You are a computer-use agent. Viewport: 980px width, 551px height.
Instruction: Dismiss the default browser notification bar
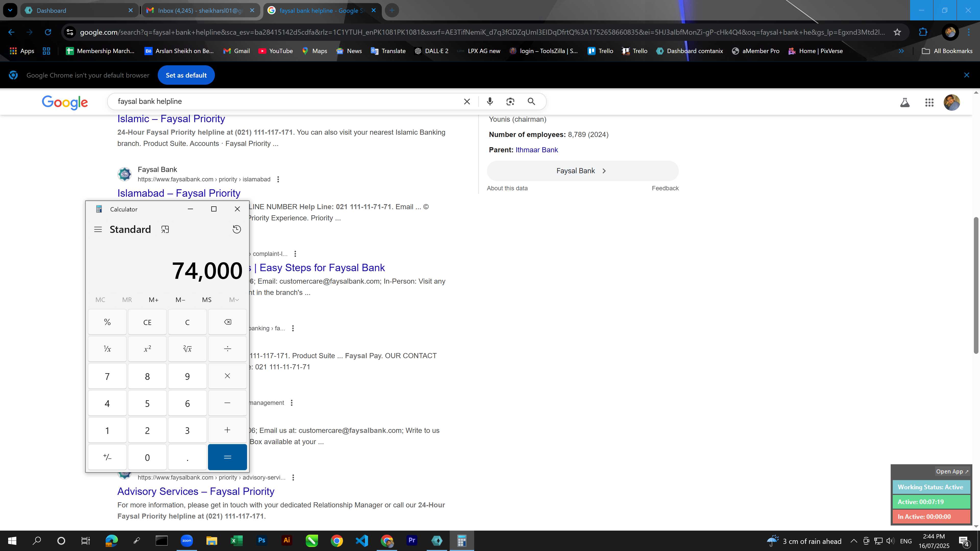pyautogui.click(x=967, y=75)
